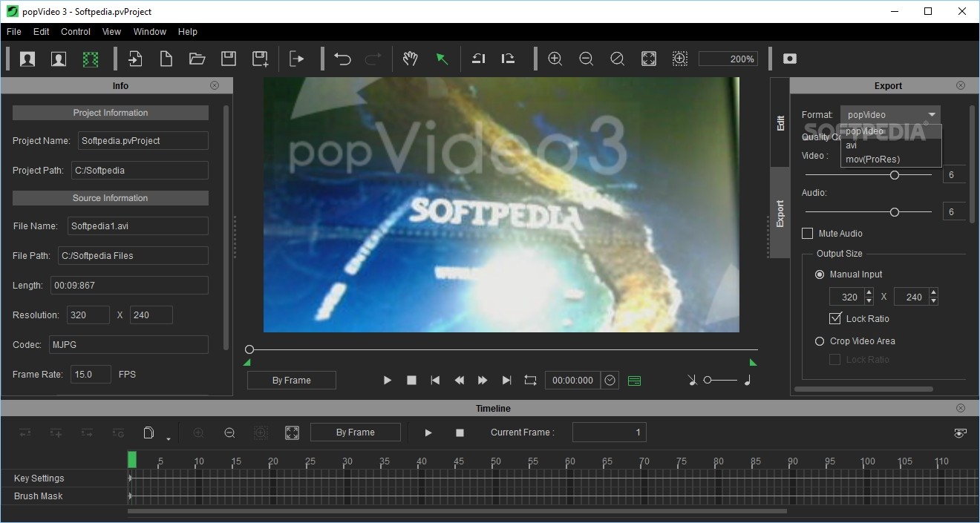Screen dimensions: 980x523
Task: Zoom in on the preview with the top toolbar magnifier
Action: (x=555, y=59)
